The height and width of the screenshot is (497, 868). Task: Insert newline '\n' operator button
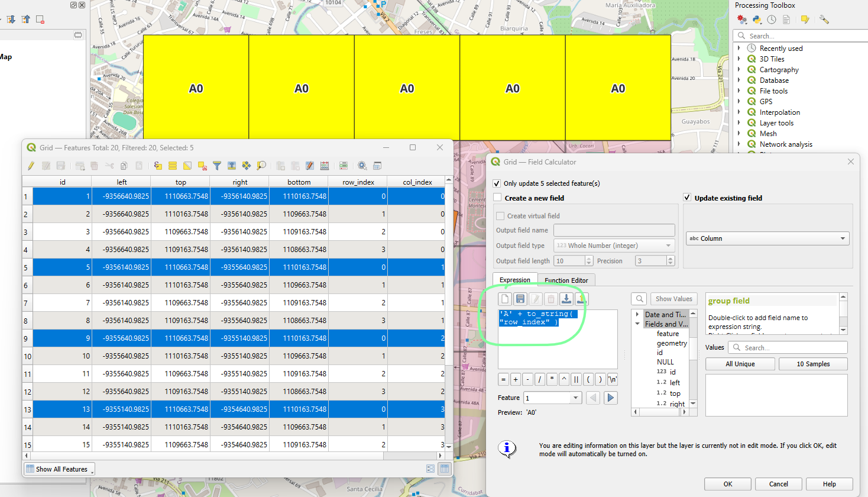click(613, 380)
